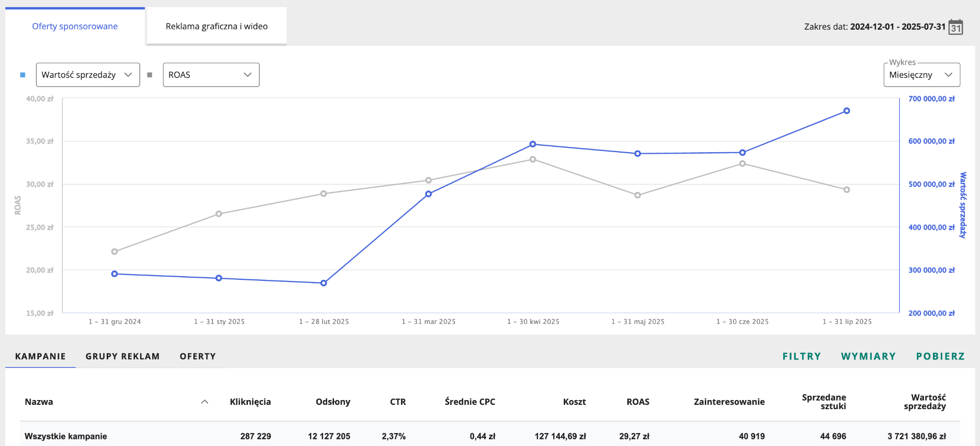Click gray ROAS point for sty 2025
The image size is (980, 446).
coord(219,214)
